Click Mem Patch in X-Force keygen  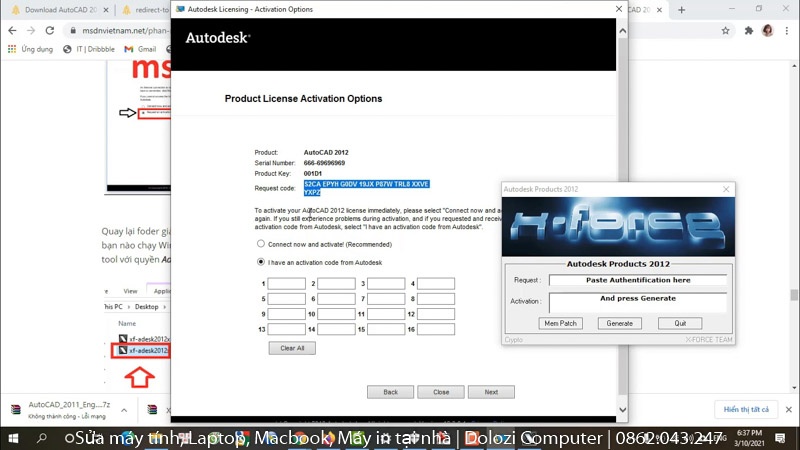click(x=560, y=323)
